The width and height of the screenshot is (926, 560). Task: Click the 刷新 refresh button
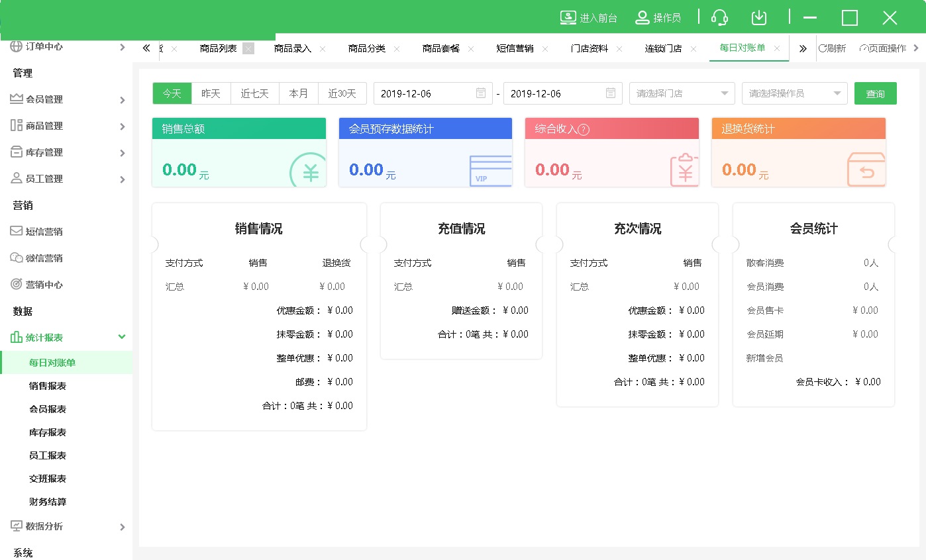point(833,48)
